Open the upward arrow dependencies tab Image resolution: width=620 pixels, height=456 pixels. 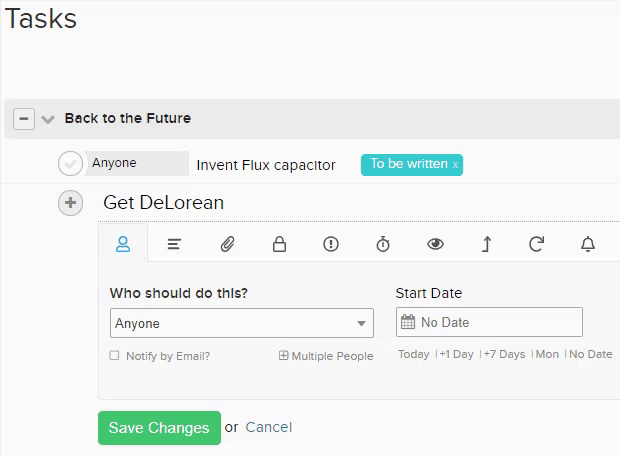click(487, 244)
